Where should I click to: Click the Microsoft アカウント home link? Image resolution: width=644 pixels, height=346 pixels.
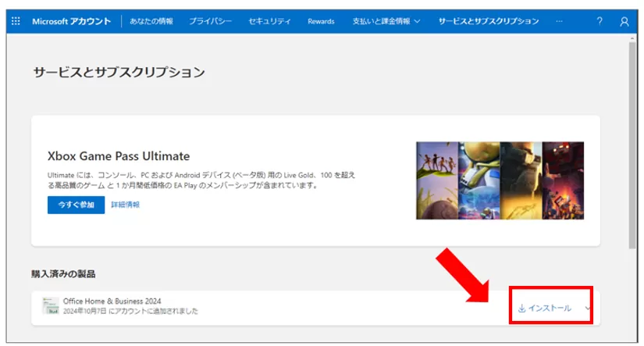pyautogui.click(x=71, y=21)
